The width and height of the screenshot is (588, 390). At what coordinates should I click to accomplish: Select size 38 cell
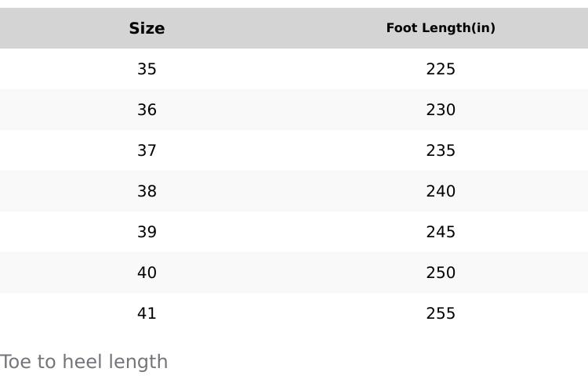click(x=147, y=191)
